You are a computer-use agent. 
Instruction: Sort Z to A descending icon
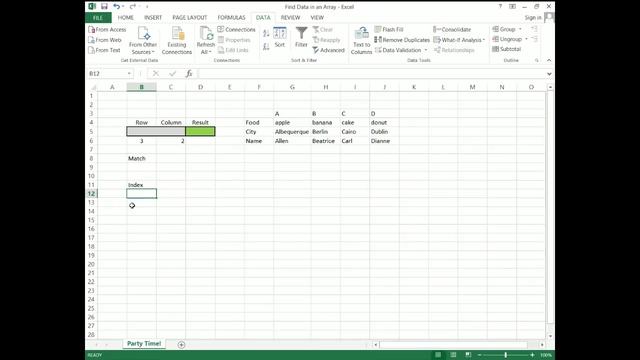[266, 47]
